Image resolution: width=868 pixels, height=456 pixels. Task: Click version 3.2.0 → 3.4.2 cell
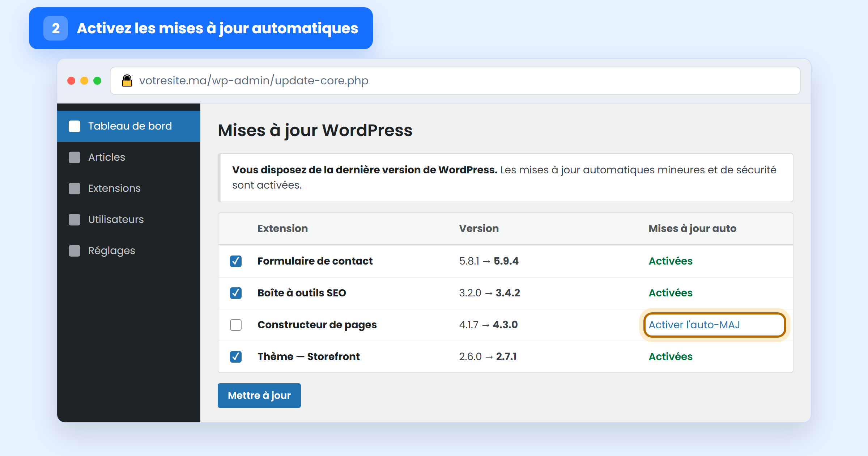click(490, 293)
